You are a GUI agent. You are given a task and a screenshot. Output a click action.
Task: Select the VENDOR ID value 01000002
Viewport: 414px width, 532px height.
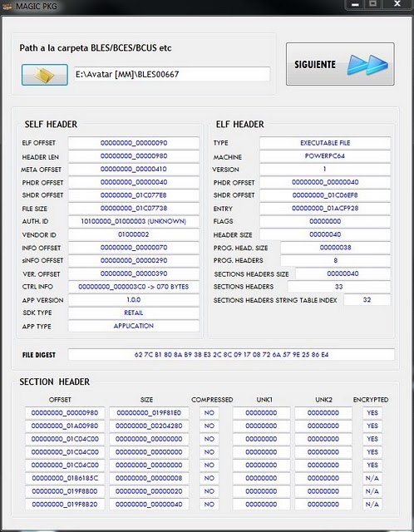pos(134,234)
